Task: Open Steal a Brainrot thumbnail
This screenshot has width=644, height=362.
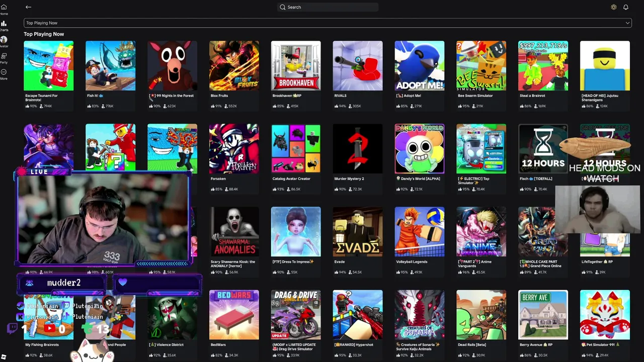Action: tap(543, 66)
